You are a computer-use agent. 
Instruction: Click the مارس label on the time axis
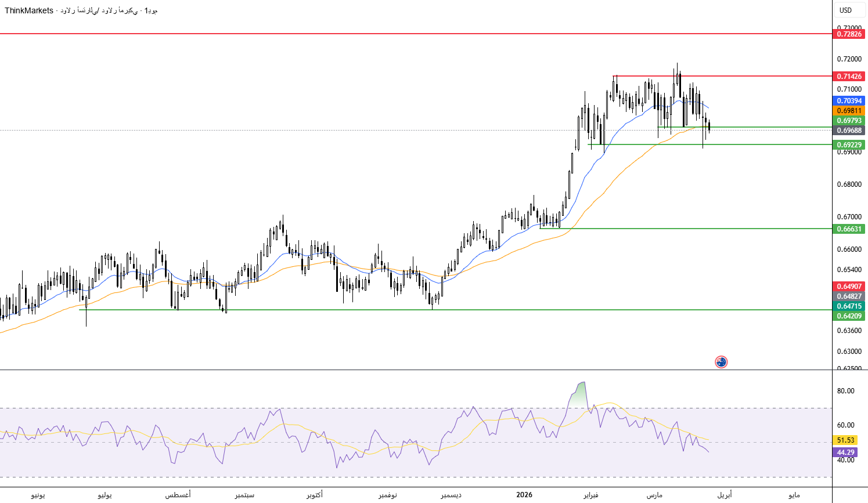654,495
